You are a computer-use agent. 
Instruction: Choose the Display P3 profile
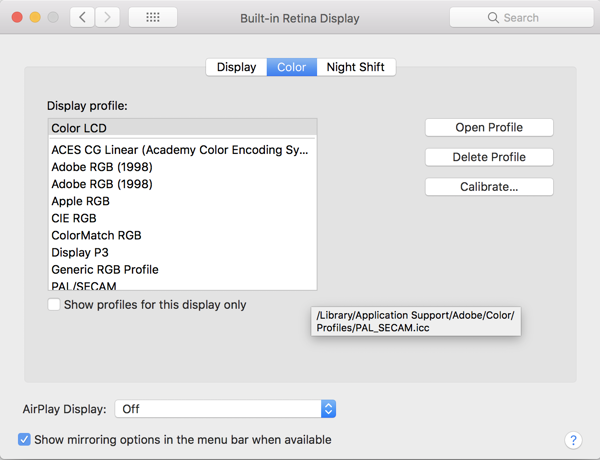[x=80, y=252]
